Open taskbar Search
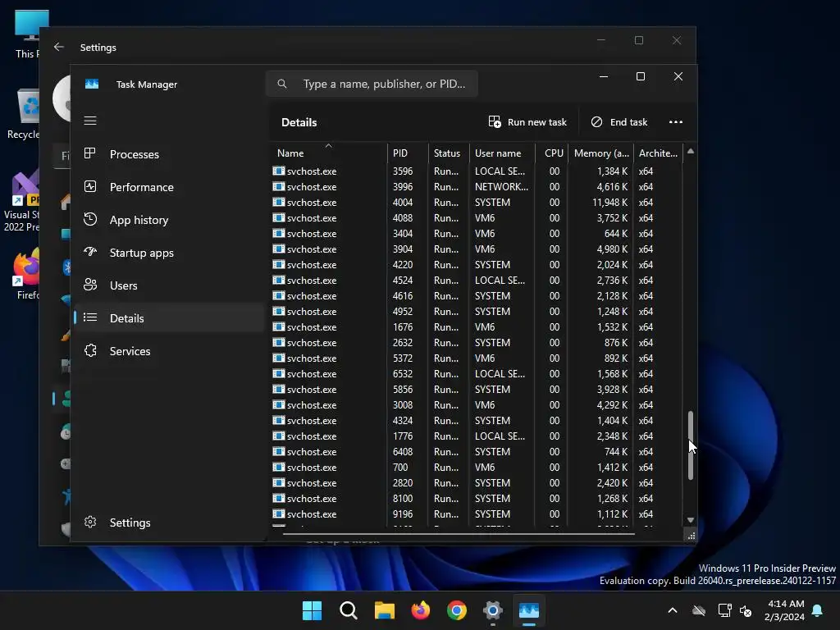Viewport: 840px width, 630px height. 348,610
